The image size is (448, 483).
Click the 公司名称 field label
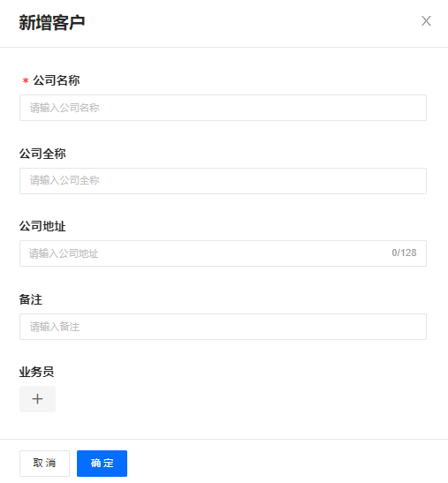click(x=57, y=80)
